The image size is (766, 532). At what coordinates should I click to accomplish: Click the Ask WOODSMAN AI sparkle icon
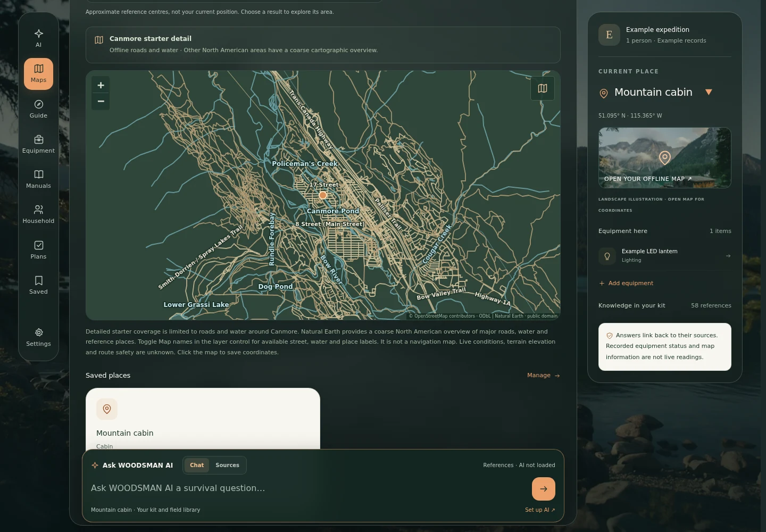95,465
